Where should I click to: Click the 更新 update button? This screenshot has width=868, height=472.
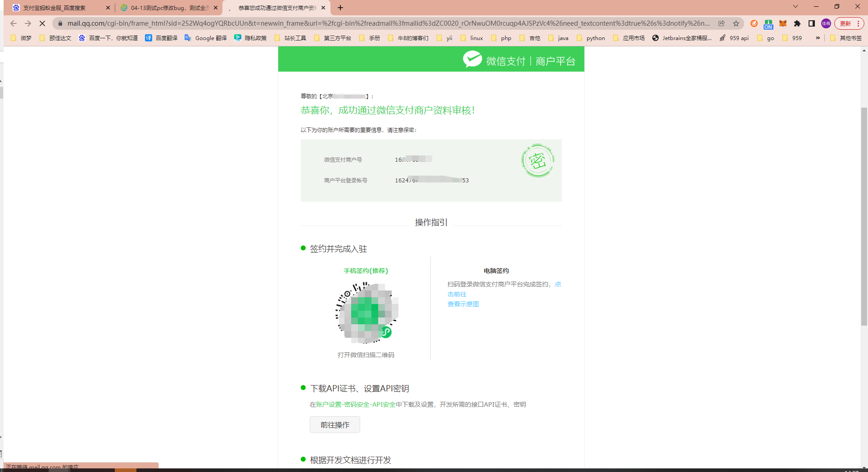tap(849, 23)
